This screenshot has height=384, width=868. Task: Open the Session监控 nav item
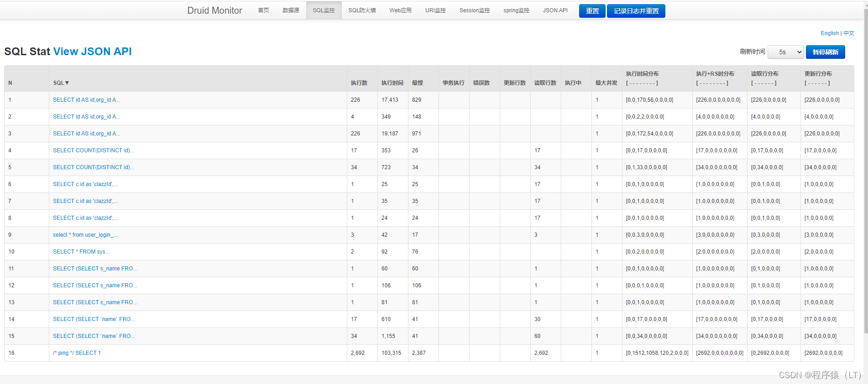tap(475, 10)
